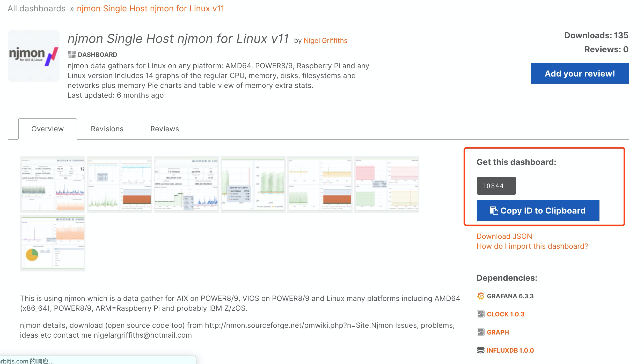The height and width of the screenshot is (364, 644).
Task: Click the Clock panel icon in dependencies
Action: pos(481,314)
